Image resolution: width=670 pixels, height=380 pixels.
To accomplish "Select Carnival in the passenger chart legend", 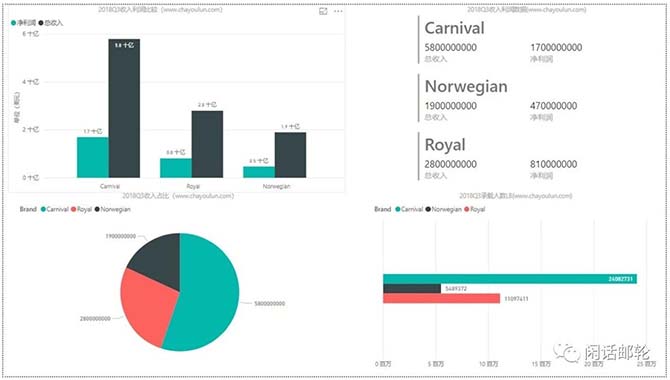I will (409, 209).
